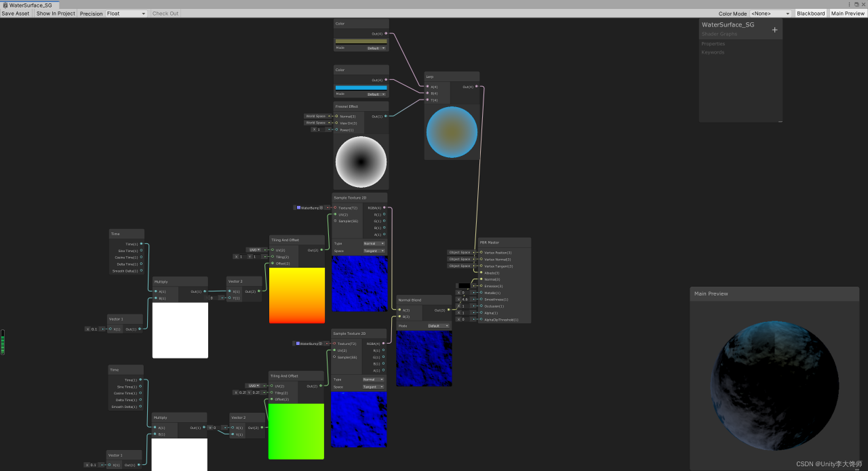Open the Mode dropdown on the olive Color node
Image resolution: width=868 pixels, height=471 pixels.
[376, 48]
